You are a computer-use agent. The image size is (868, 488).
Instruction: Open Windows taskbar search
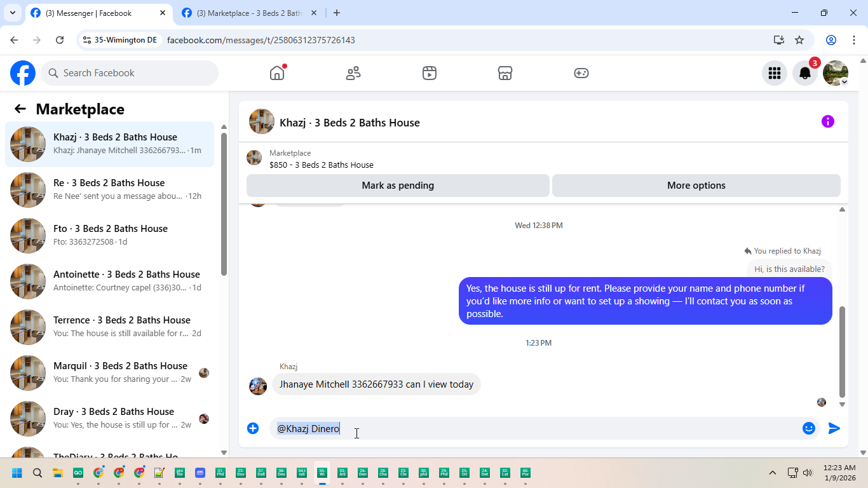37,473
